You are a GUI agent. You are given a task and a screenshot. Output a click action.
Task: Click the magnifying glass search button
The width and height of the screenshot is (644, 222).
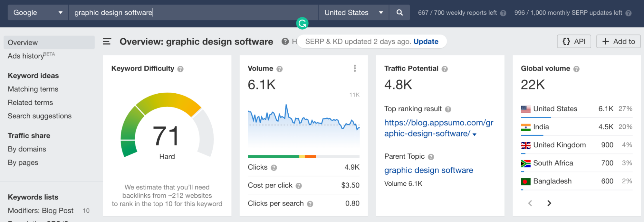coord(399,13)
